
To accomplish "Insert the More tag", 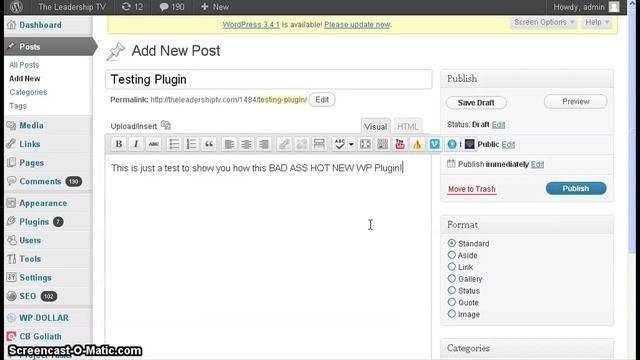I will coord(319,144).
